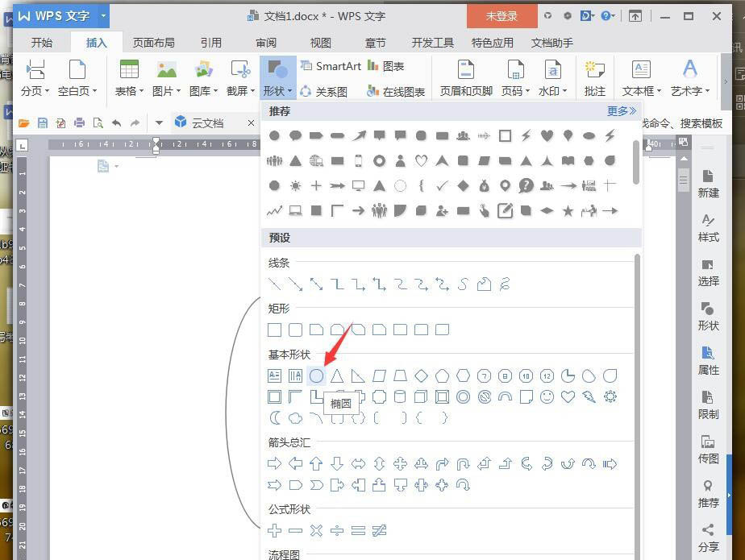Image resolution: width=745 pixels, height=560 pixels.
Task: Select the filled heart recommended shape
Action: [x=547, y=136]
